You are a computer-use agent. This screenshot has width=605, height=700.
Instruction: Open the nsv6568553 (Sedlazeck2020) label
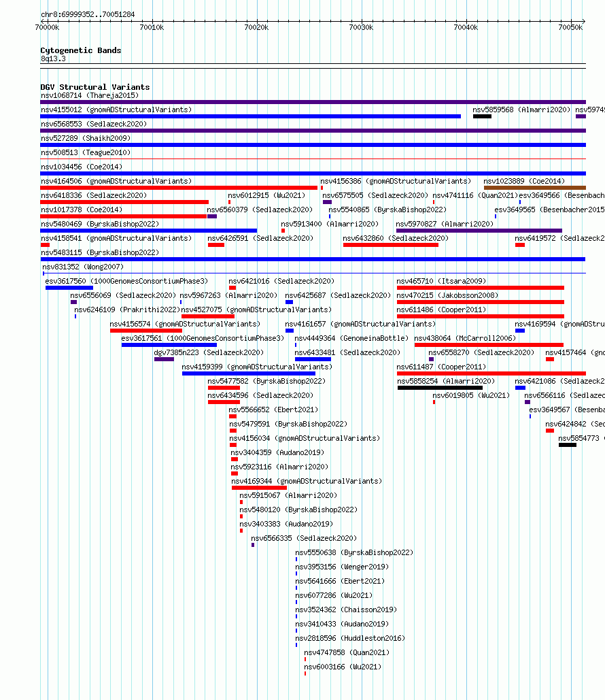94,124
